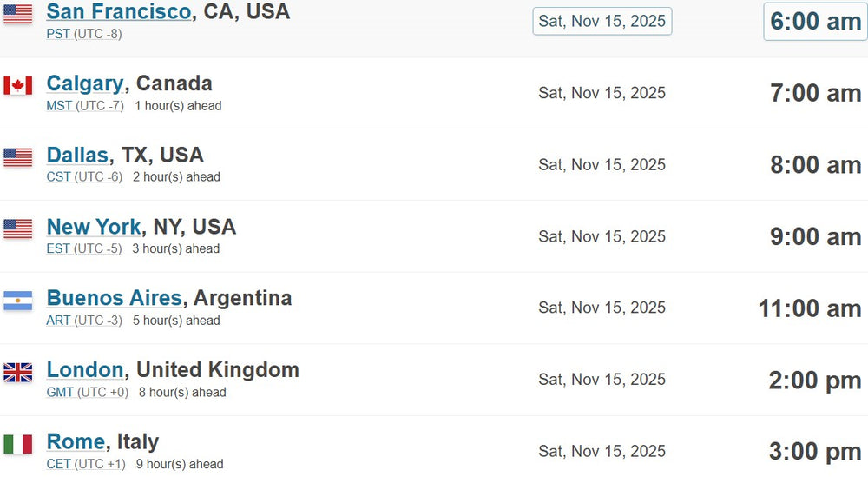Screen dimensions: 868x477
Task: Follow the Rome city link
Action: click(76, 441)
